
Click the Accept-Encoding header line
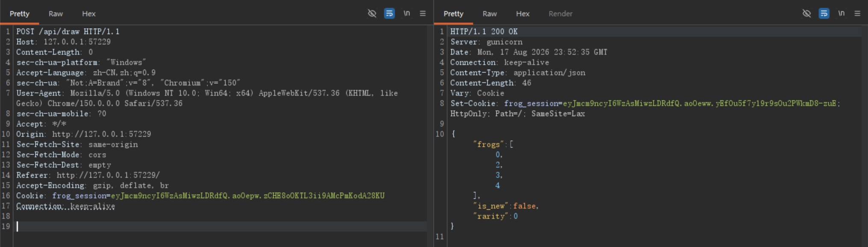93,185
